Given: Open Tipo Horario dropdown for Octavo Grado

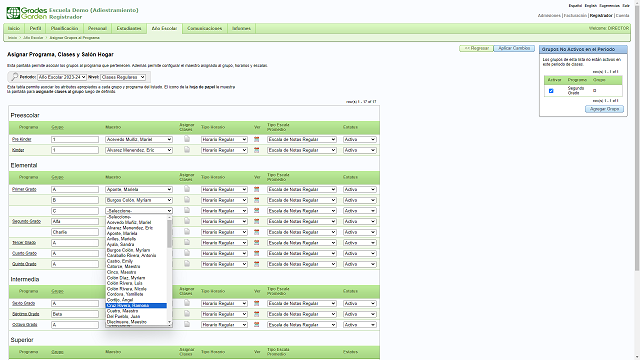Looking at the screenshot, I should click(224, 325).
